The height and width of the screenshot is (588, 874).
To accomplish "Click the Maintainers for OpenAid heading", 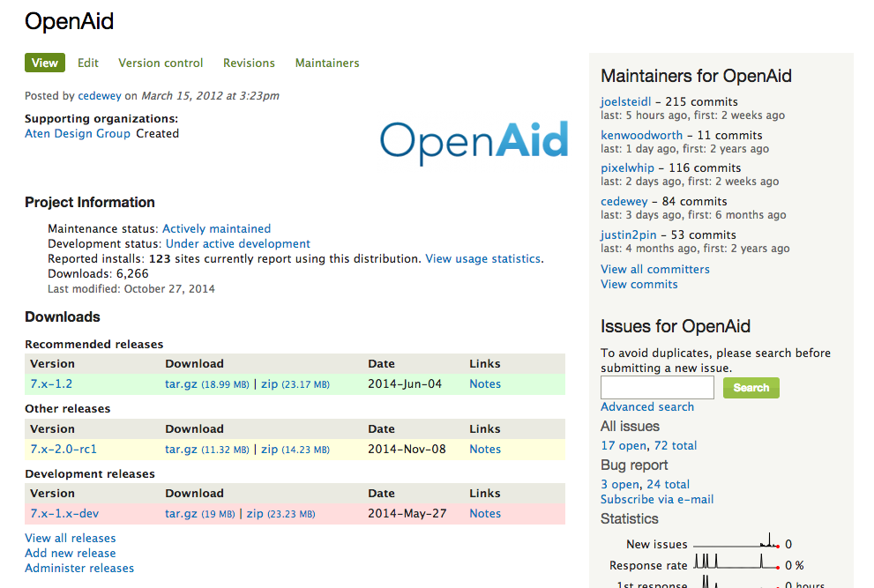I will point(696,76).
